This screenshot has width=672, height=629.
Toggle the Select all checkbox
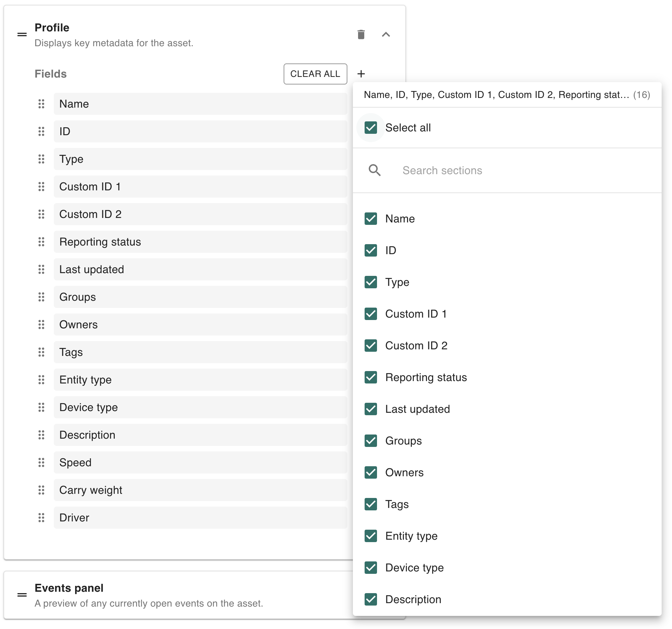[371, 128]
